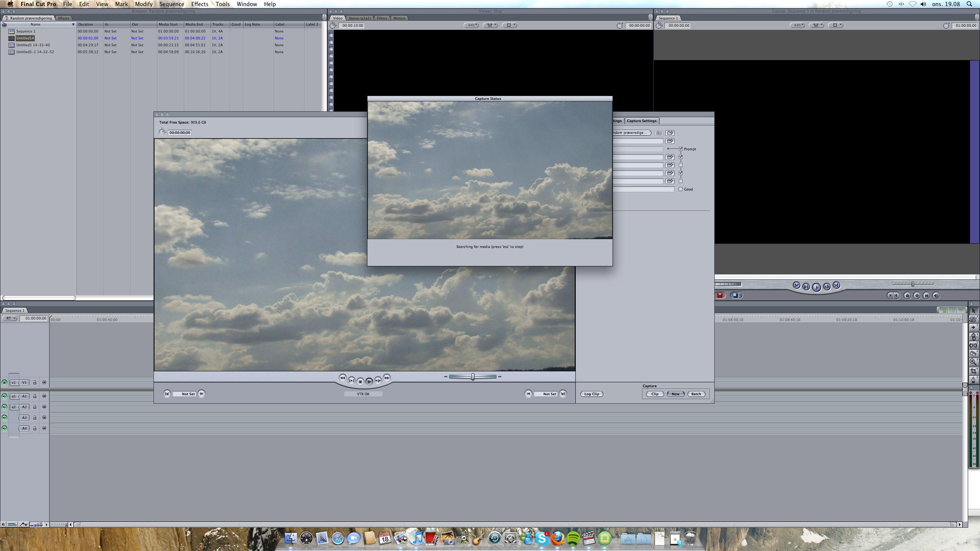Open the Sequence menu
This screenshot has width=980, height=551.
tap(171, 4)
